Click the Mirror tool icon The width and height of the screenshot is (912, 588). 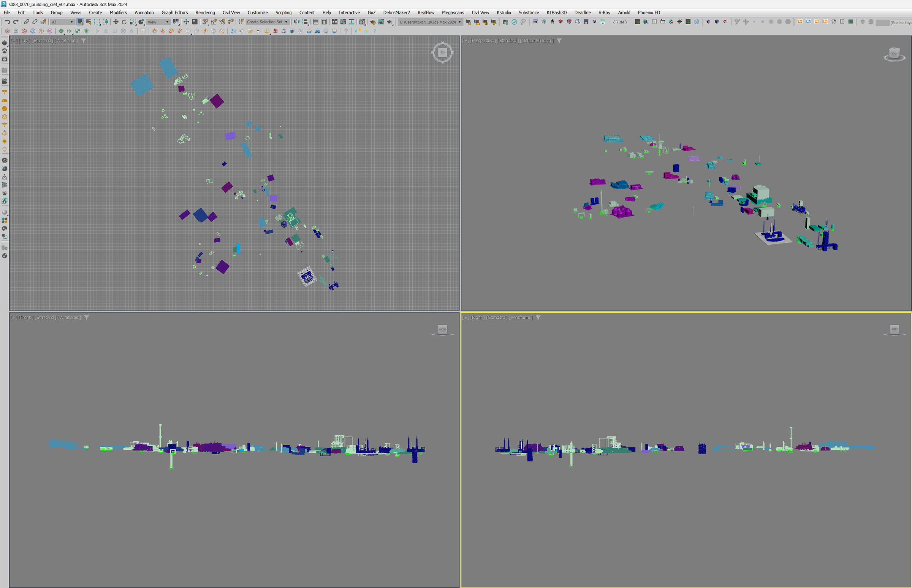click(x=297, y=22)
